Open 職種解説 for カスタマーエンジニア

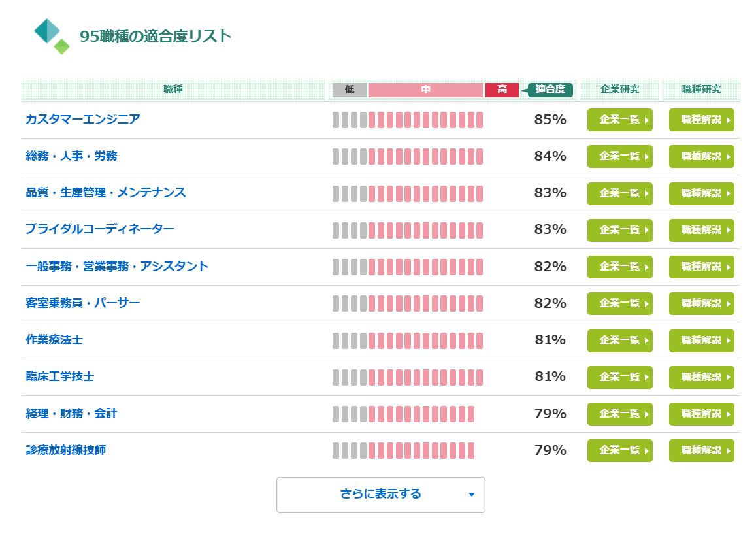[x=701, y=120]
